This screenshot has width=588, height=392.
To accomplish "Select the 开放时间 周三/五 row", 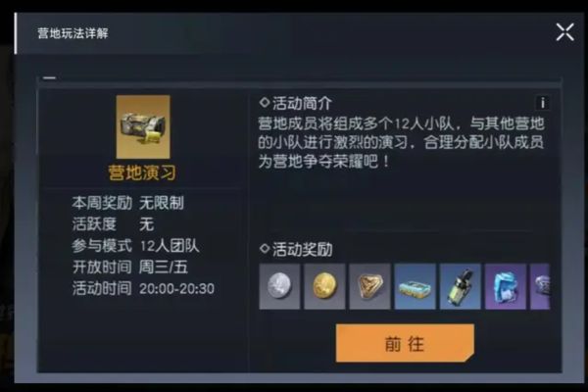I will click(x=129, y=268).
